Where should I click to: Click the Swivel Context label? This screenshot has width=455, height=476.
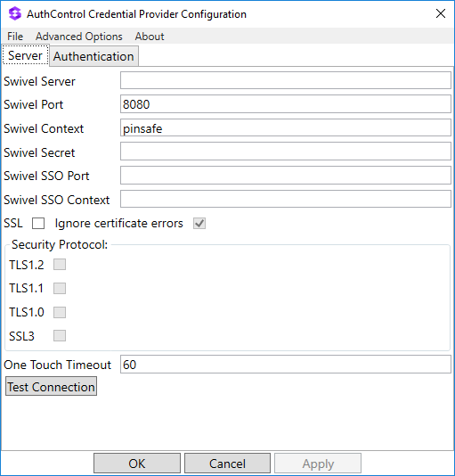pos(44,128)
